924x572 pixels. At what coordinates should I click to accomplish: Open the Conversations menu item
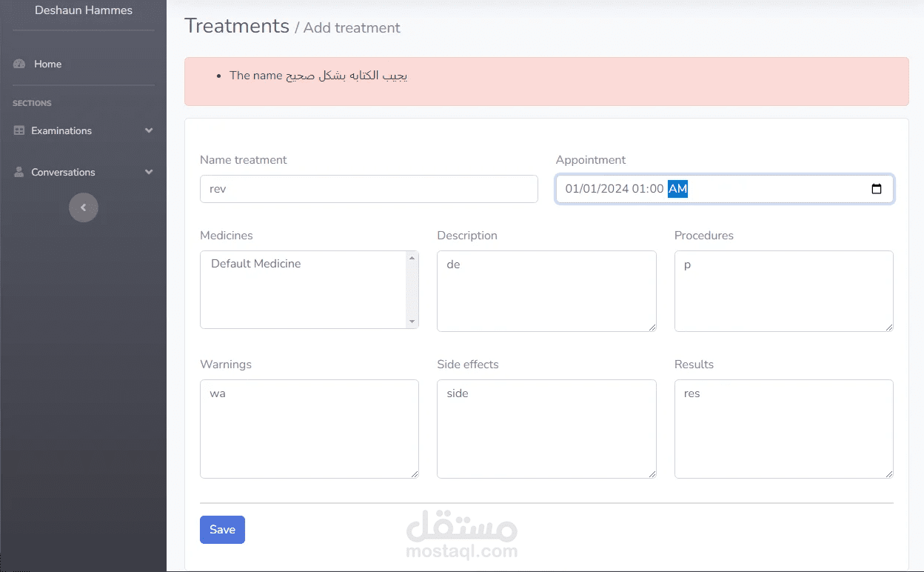click(63, 172)
